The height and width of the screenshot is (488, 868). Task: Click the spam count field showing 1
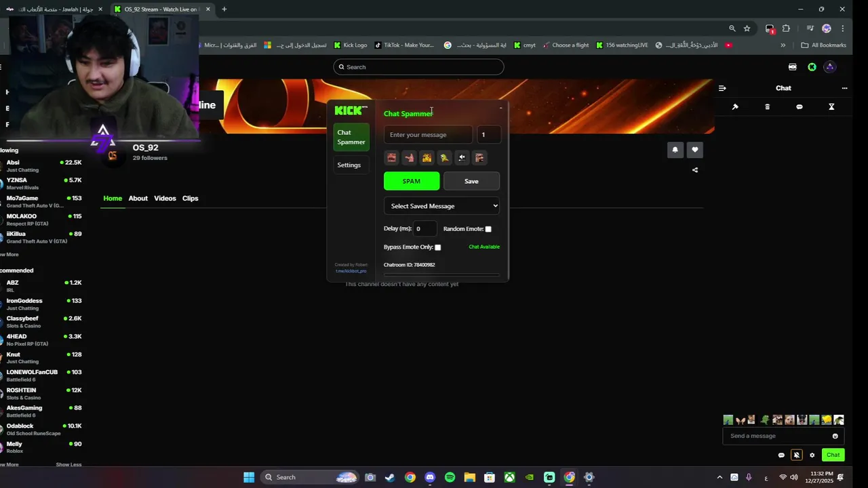(489, 135)
